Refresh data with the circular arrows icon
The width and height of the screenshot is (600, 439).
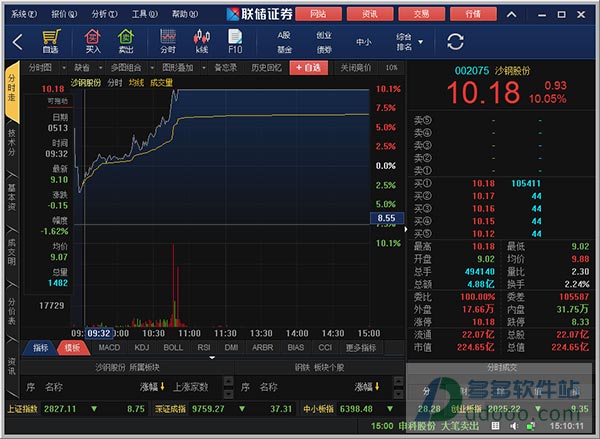[455, 42]
